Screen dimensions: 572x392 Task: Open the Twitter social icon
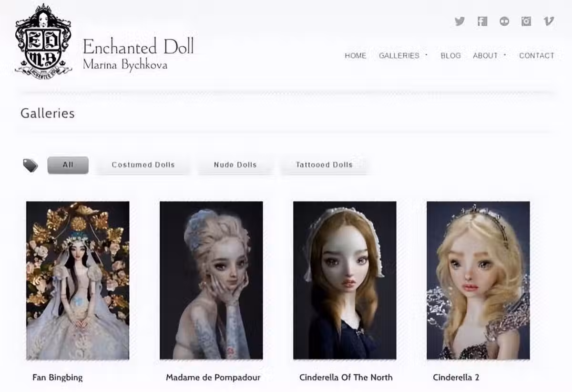coord(460,21)
